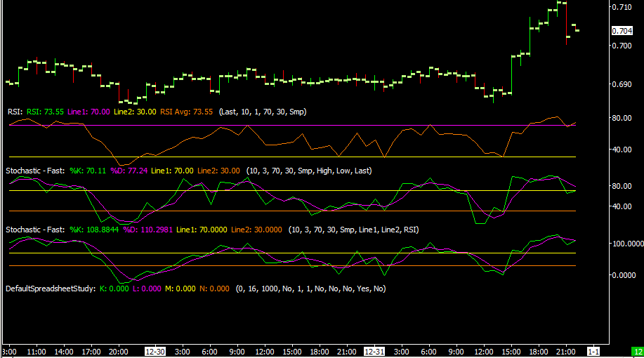This screenshot has width=644, height=358.
Task: Click the 100.0000 scale label
Action: click(628, 244)
